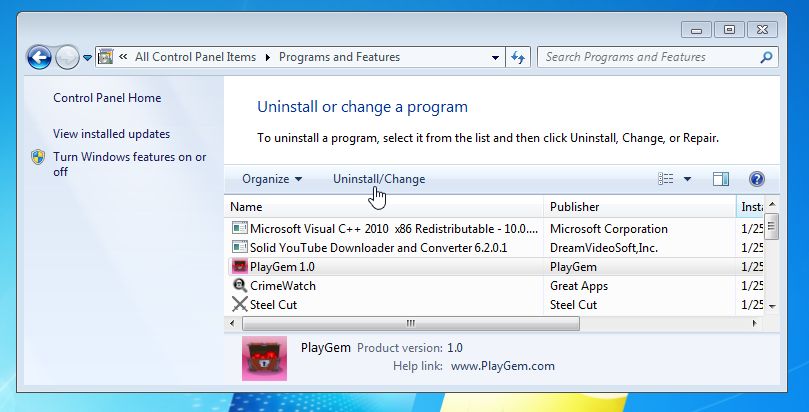Image resolution: width=809 pixels, height=412 pixels.
Task: Click the Great Apps publisher cell
Action: tap(579, 286)
